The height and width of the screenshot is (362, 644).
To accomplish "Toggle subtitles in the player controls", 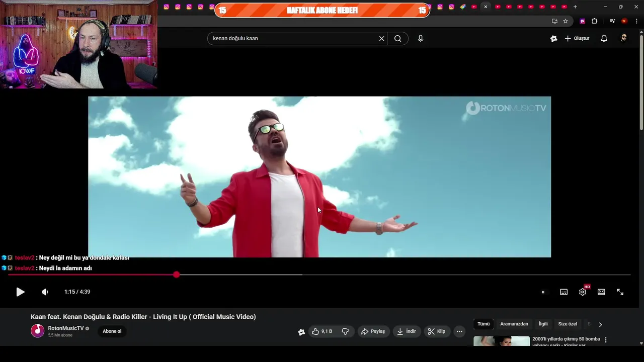I will click(x=563, y=292).
